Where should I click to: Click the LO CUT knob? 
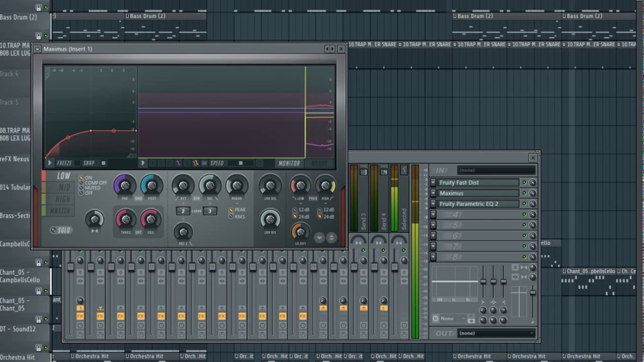coord(300,231)
